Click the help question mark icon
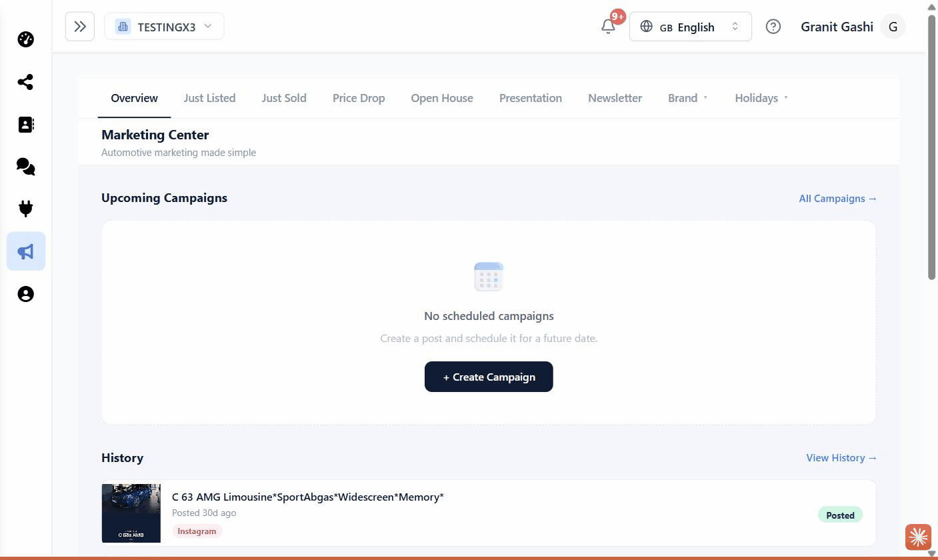Screen dimensions: 938x560 click(773, 27)
